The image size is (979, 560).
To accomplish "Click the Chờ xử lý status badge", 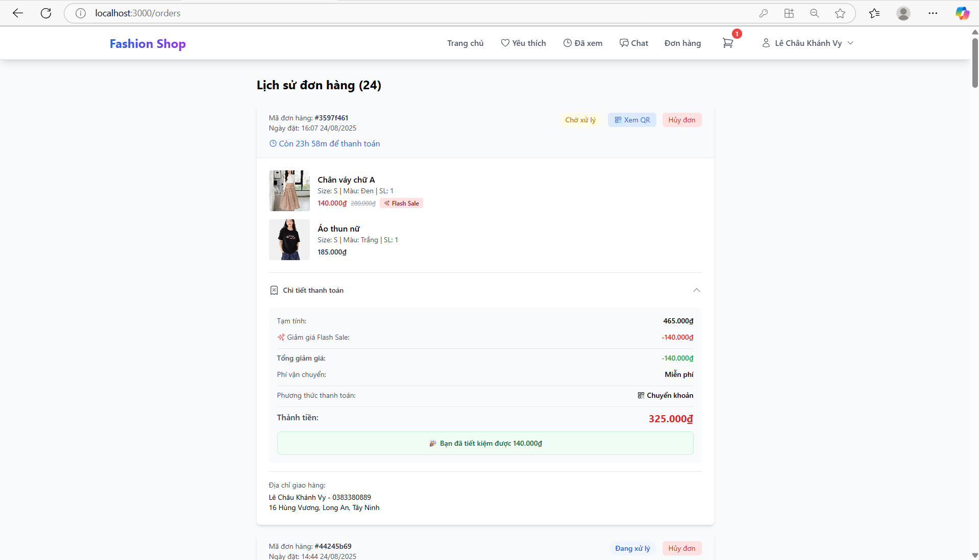I will 580,120.
